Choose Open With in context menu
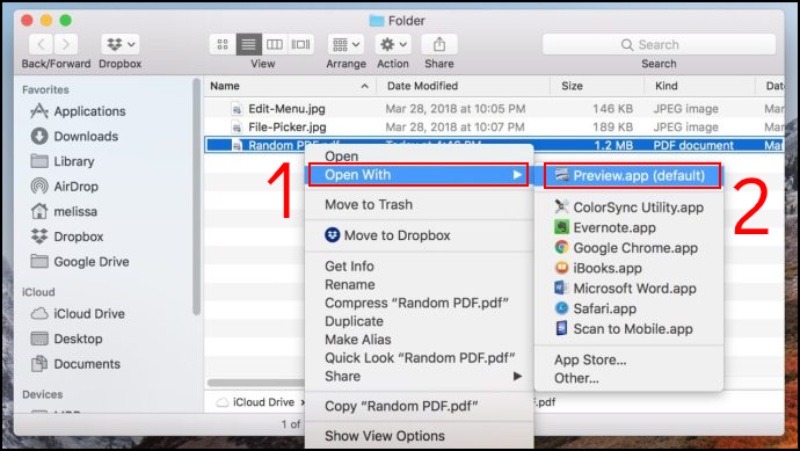The width and height of the screenshot is (800, 451). tap(418, 175)
